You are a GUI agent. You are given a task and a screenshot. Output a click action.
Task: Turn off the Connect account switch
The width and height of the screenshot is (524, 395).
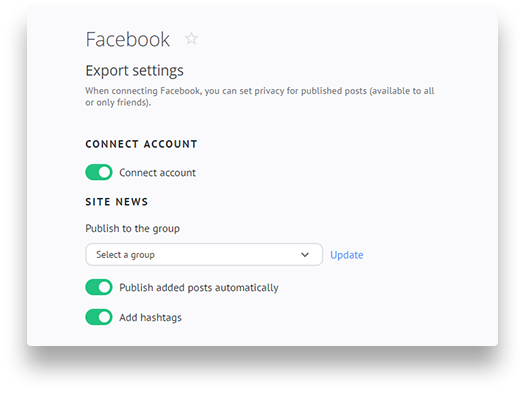99,172
